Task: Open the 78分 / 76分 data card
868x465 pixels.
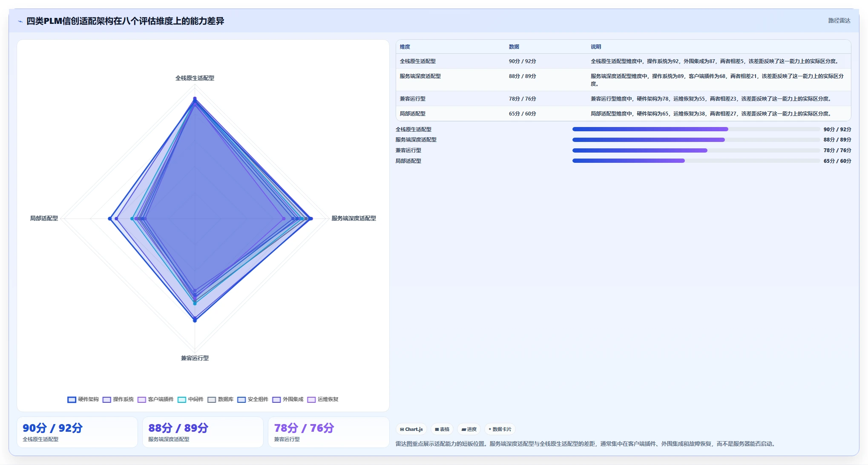Action: [328, 432]
